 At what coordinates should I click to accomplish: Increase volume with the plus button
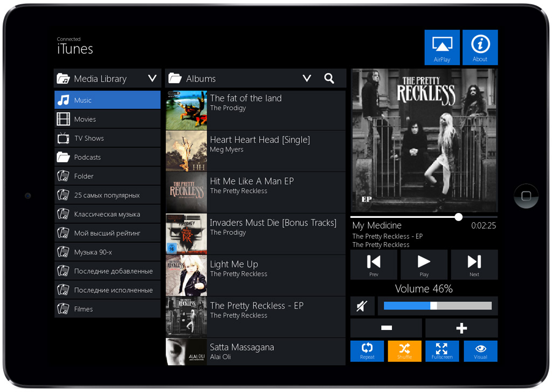[461, 328]
